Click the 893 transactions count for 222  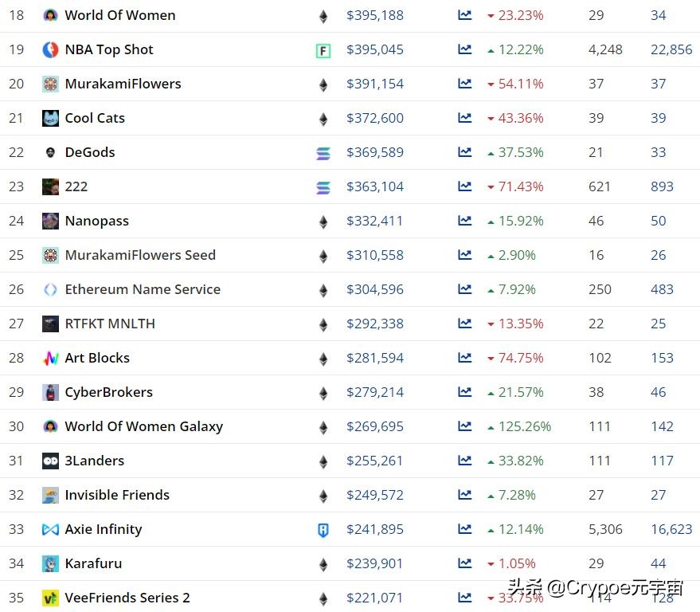[662, 186]
